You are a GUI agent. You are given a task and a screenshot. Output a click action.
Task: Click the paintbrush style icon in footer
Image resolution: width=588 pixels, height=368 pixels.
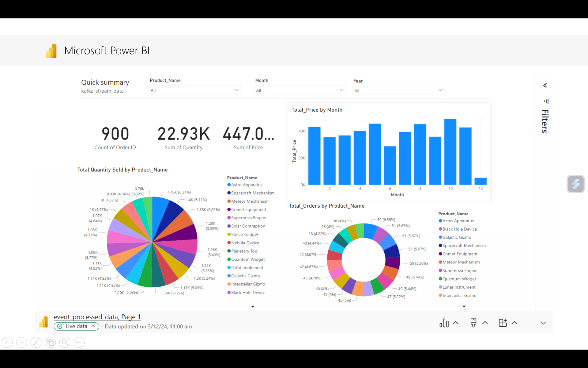point(473,323)
